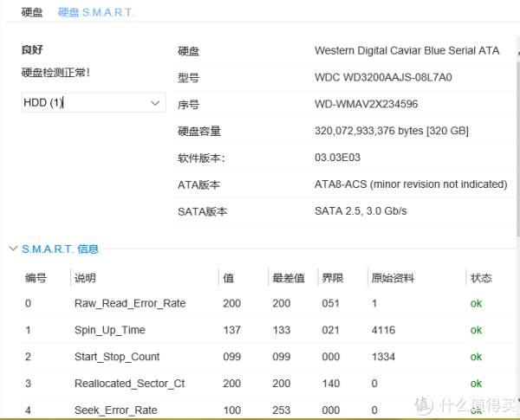Click the 硬盘检测正常! message
The image size is (520, 420).
(55, 72)
